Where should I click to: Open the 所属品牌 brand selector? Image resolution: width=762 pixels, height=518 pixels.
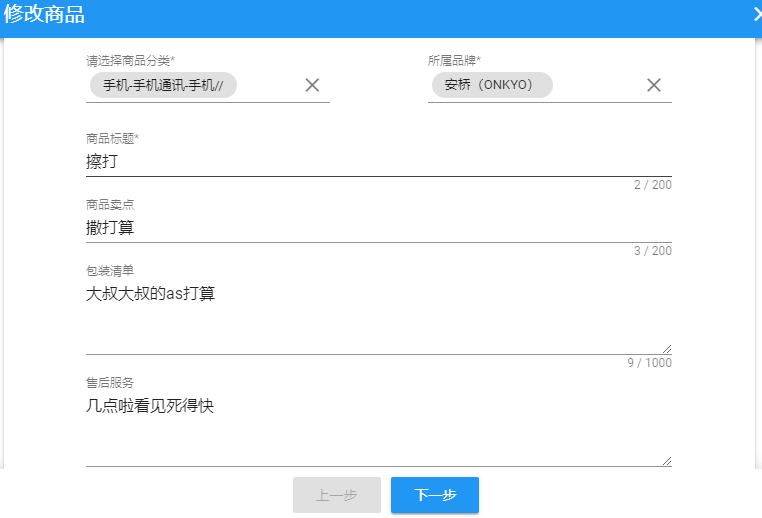[550, 86]
